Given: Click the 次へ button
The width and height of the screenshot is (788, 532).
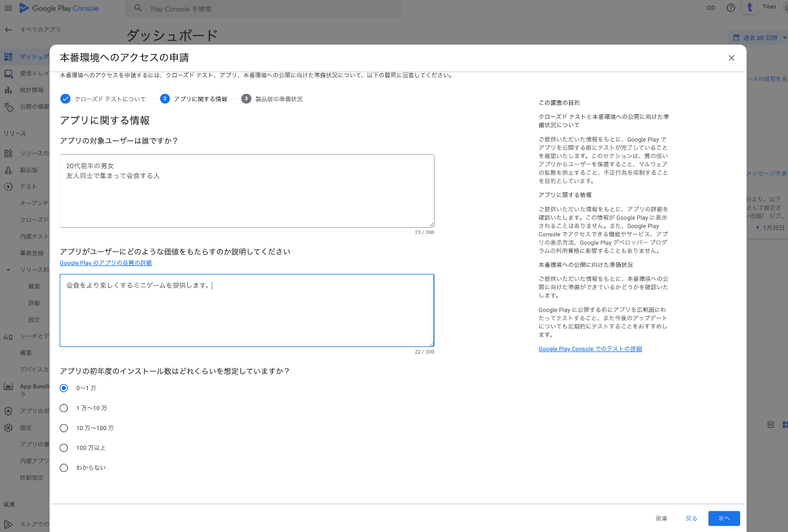Looking at the screenshot, I should pyautogui.click(x=724, y=519).
